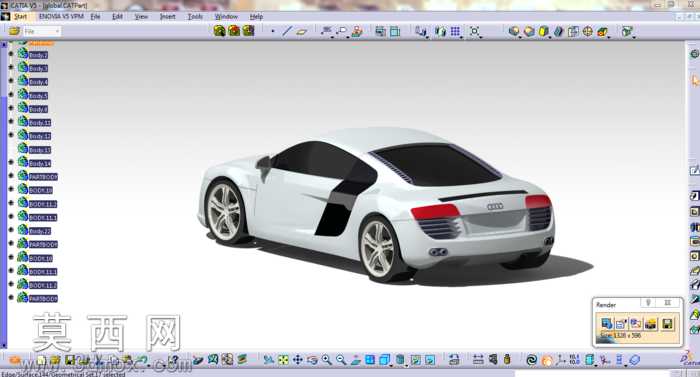Toggle the pin icon on Render toolbar
700x377 pixels.
pos(648,303)
